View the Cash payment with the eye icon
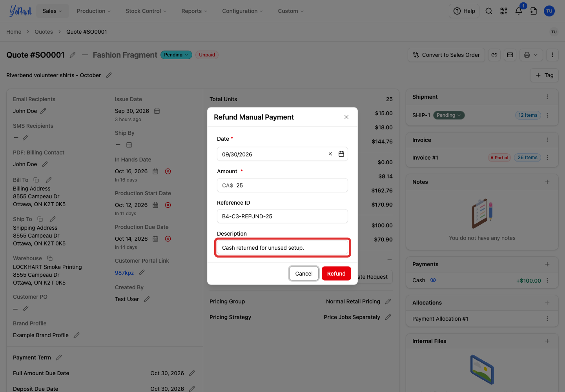This screenshot has height=392, width=565. (x=433, y=280)
